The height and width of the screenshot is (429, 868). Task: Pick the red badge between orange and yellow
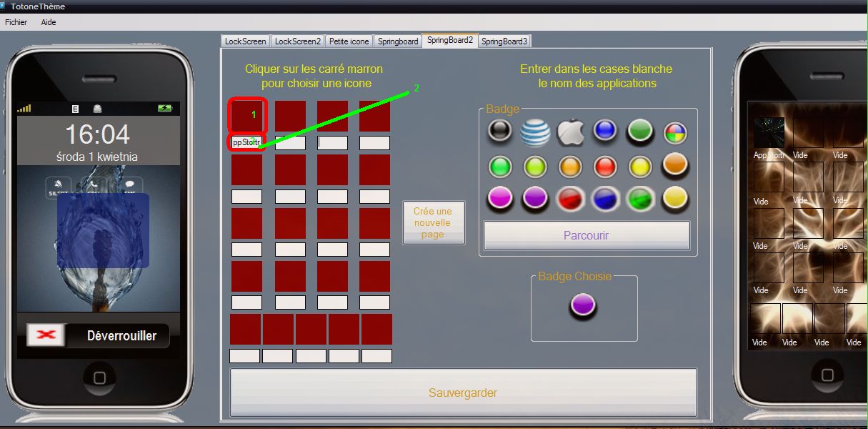(605, 167)
